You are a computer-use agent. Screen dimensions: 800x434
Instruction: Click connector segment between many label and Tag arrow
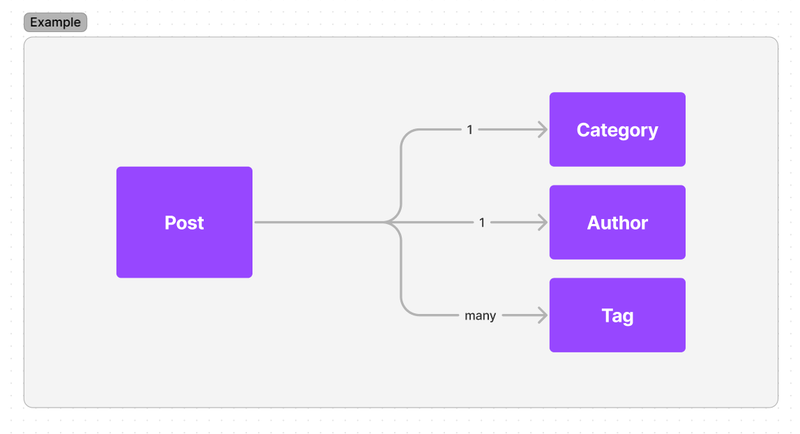[x=518, y=315]
